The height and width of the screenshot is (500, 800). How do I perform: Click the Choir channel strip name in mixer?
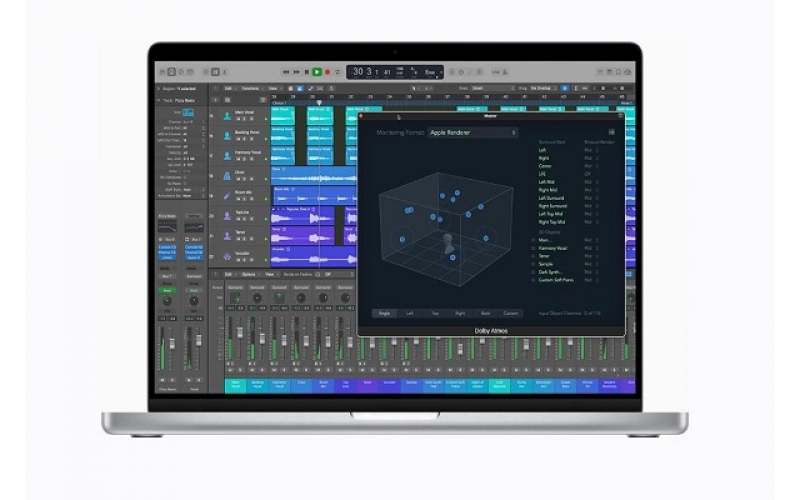(301, 384)
